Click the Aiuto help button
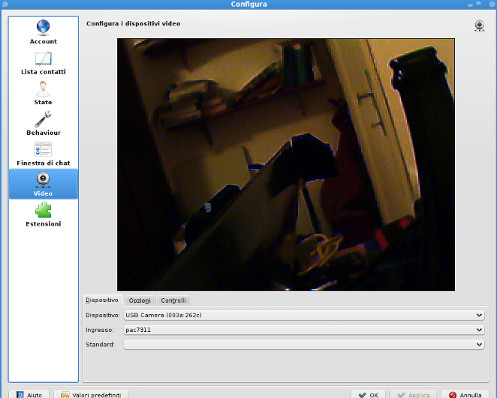This screenshot has height=398, width=497. (x=29, y=395)
